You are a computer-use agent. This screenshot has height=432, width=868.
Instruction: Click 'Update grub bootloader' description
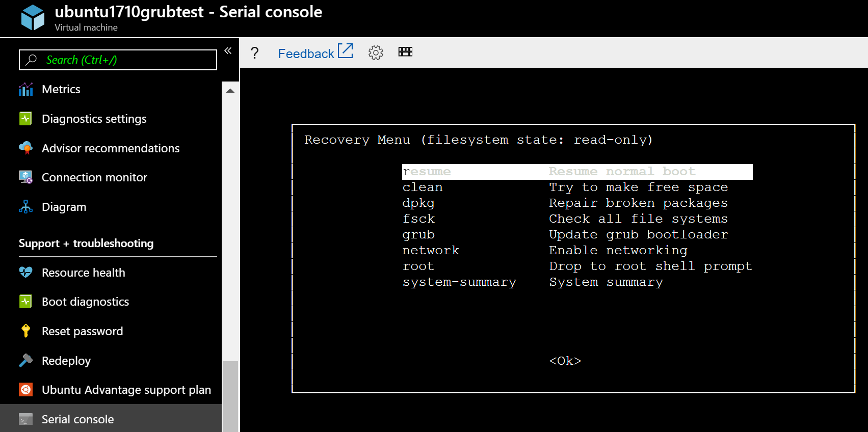[x=639, y=235]
